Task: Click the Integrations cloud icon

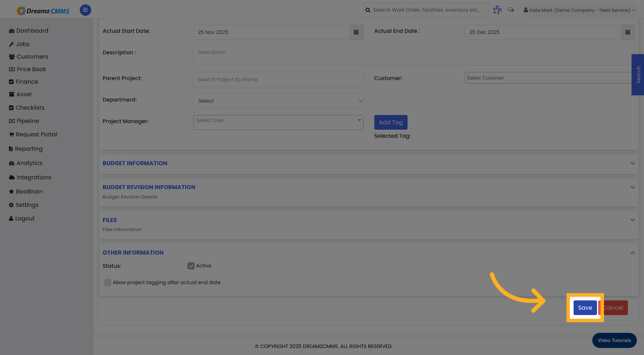Action: tap(12, 177)
